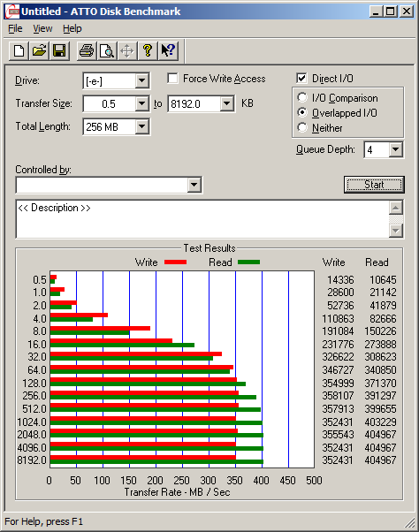Image resolution: width=419 pixels, height=532 pixels.
Task: Click the green Read legend swatch
Action: coord(248,262)
